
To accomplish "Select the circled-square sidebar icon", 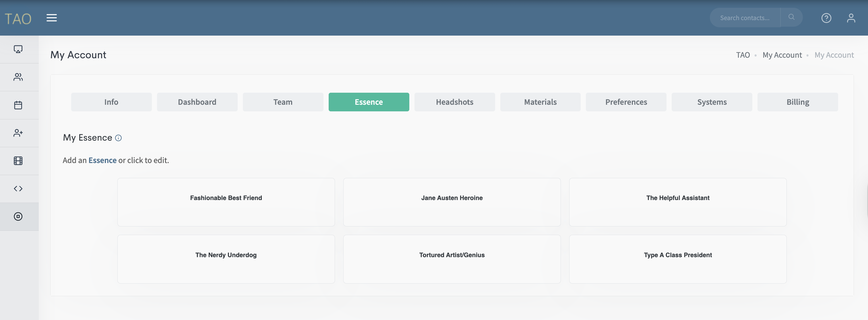I will tap(18, 217).
